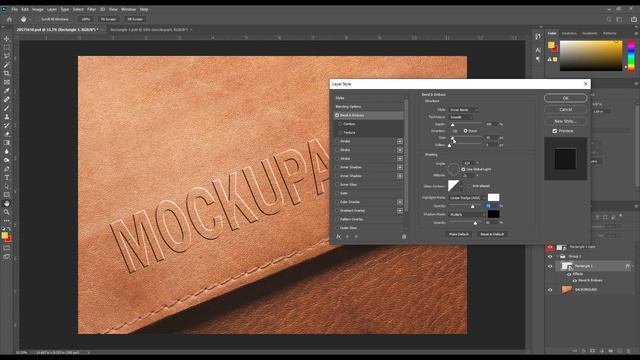Click plus icon beside Color Overlay

400,202
